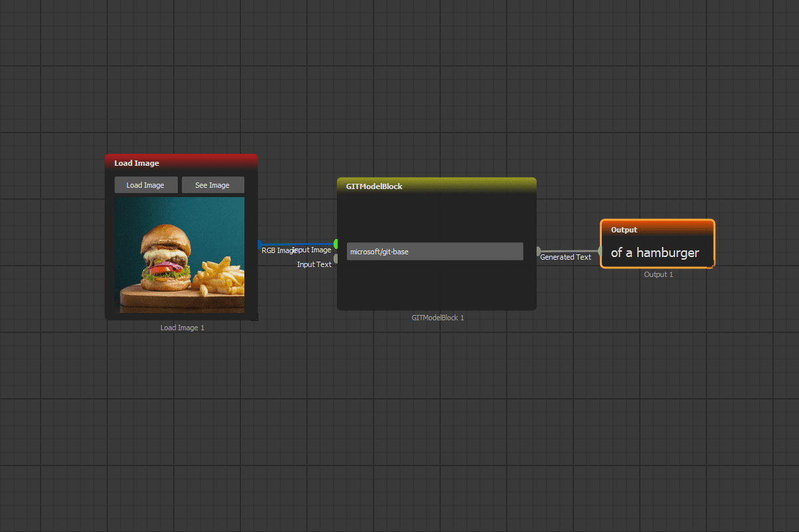The height and width of the screenshot is (532, 799).
Task: Click the Output node resize handle
Action: coord(710,264)
